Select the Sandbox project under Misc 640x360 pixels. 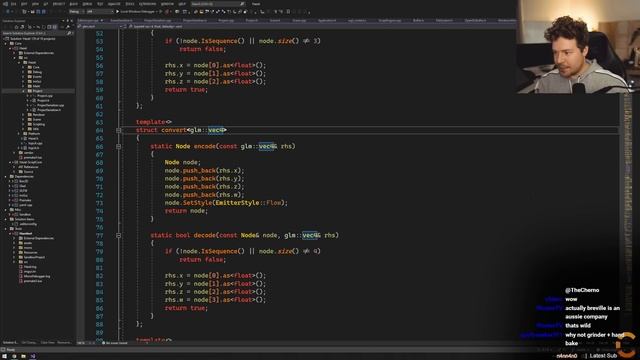[x=22, y=214]
